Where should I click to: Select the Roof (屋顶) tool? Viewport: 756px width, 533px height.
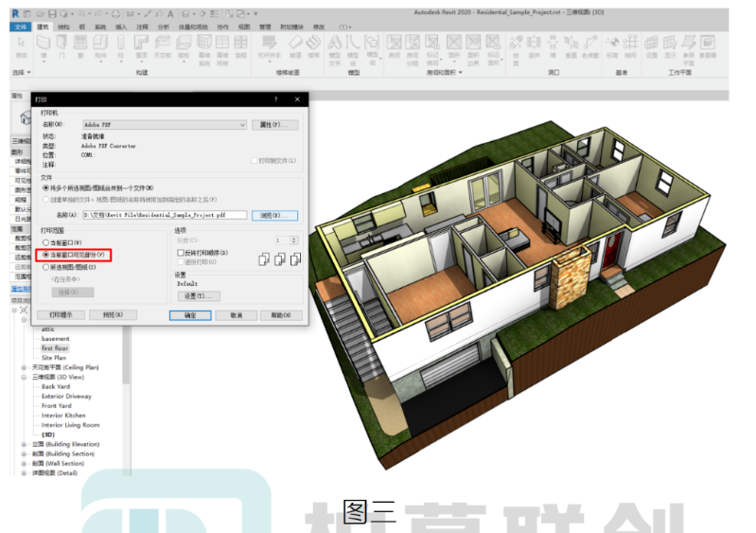(x=141, y=46)
